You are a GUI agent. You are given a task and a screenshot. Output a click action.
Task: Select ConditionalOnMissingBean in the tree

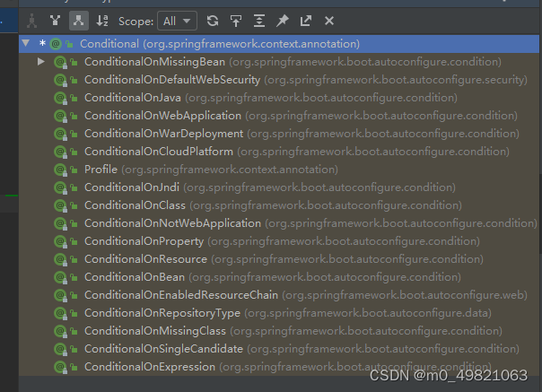tap(279, 62)
